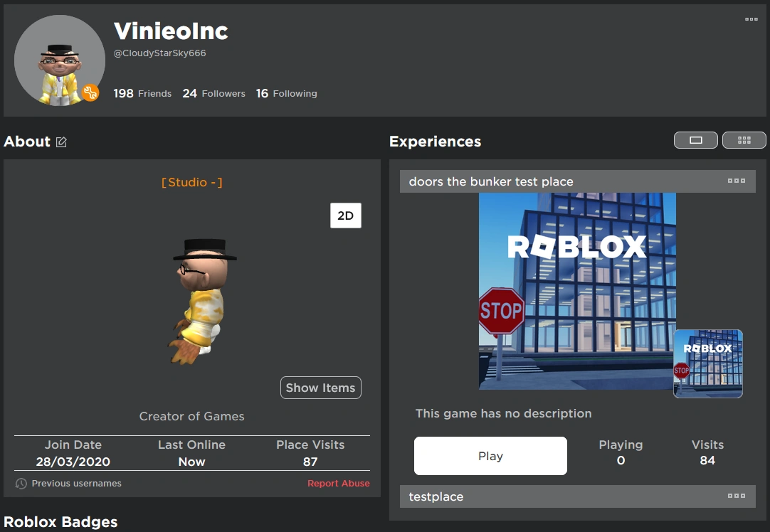The width and height of the screenshot is (770, 532).
Task: Open the About section edit pencil icon
Action: click(61, 142)
